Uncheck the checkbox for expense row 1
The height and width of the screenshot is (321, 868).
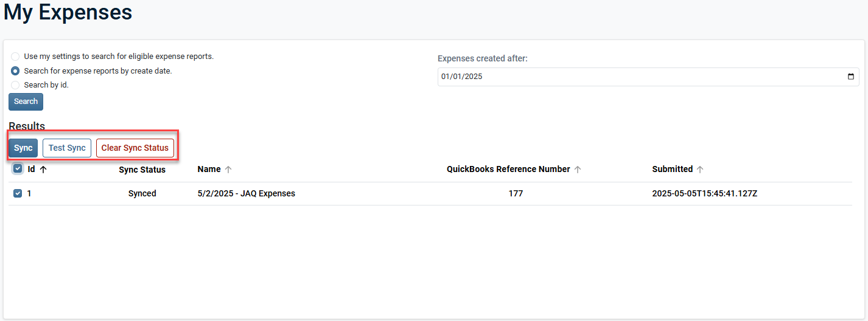(x=18, y=193)
